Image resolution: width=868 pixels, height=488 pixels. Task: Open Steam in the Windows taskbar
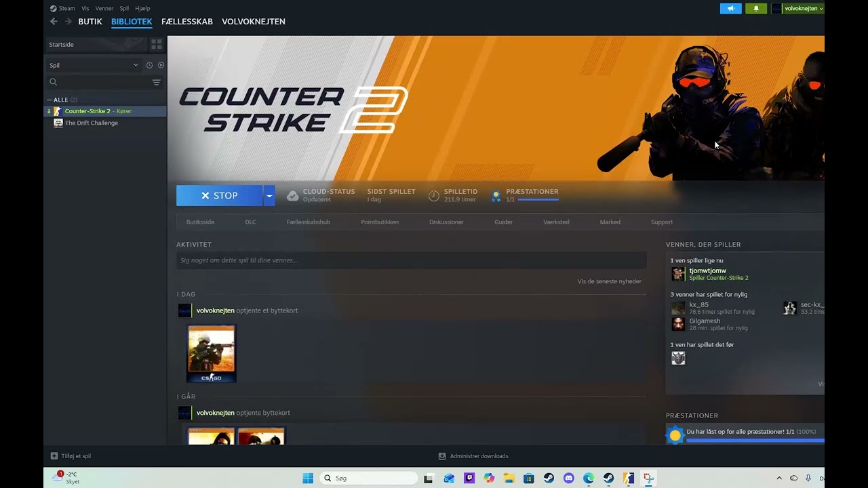pyautogui.click(x=549, y=479)
